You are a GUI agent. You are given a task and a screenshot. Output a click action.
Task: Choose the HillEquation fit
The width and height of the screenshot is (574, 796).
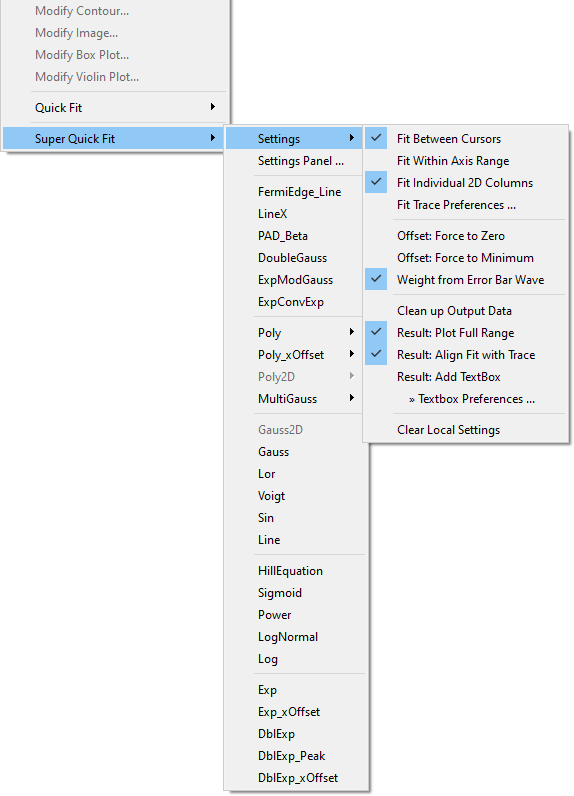tap(294, 571)
